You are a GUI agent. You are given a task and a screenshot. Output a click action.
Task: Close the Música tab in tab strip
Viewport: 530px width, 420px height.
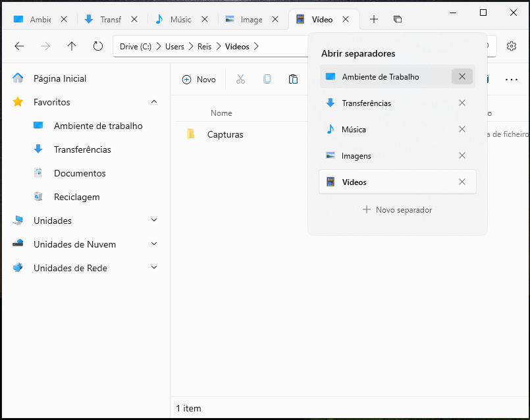pyautogui.click(x=205, y=19)
